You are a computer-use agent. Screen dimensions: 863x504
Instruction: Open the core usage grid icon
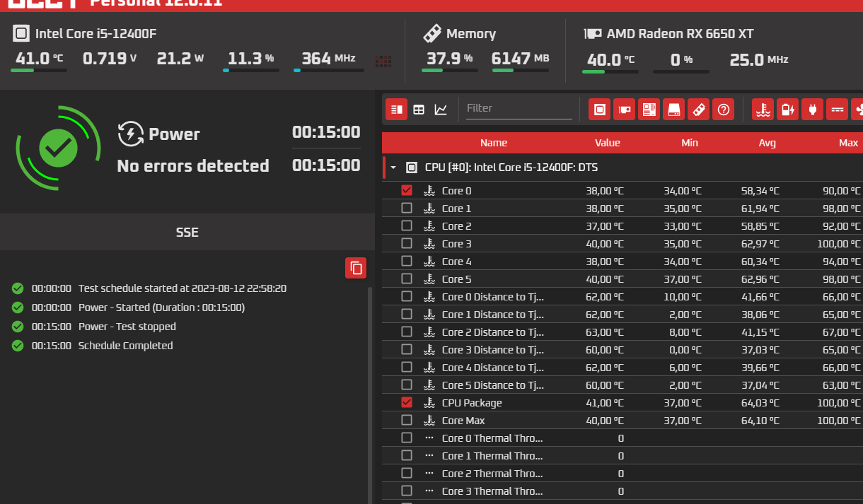[x=383, y=61]
